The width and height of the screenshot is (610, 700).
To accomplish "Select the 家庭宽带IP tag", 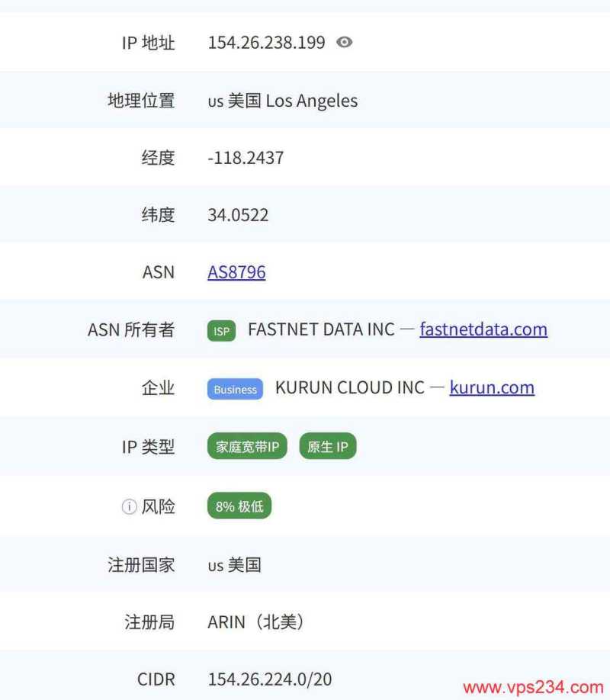I will [246, 446].
